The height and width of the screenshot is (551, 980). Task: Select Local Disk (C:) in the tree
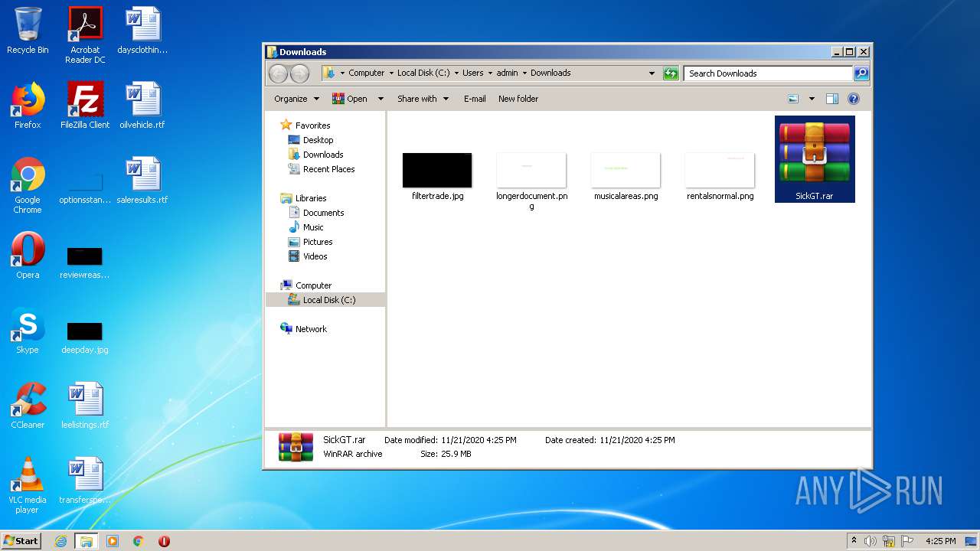[x=325, y=300]
